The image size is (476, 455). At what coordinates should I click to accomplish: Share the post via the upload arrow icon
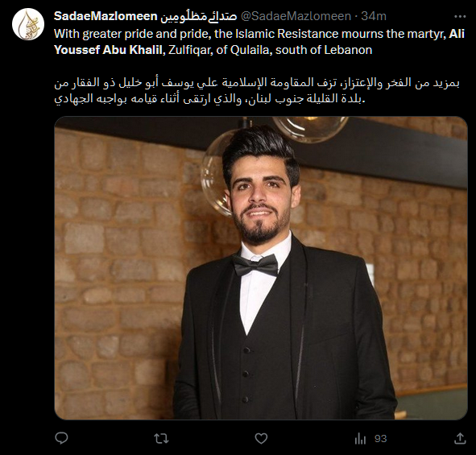click(x=460, y=438)
